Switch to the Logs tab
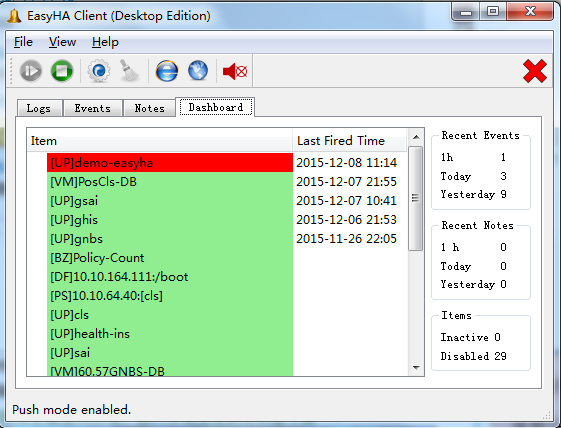Screen dimensions: 561x428 [39, 108]
